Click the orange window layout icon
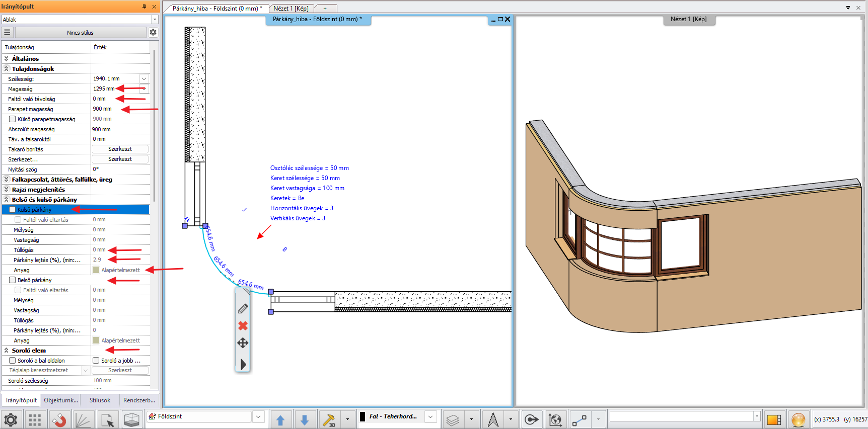This screenshot has width=868, height=429. 774,419
